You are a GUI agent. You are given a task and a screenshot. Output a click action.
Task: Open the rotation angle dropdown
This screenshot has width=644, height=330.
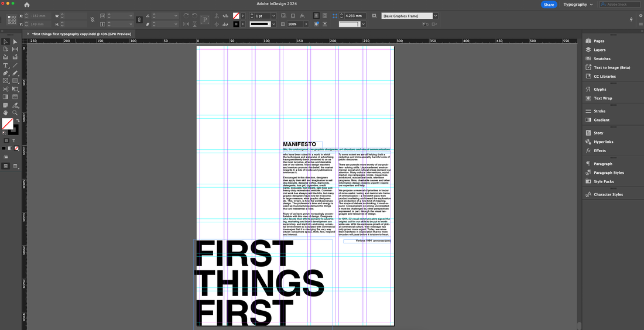coord(176,16)
